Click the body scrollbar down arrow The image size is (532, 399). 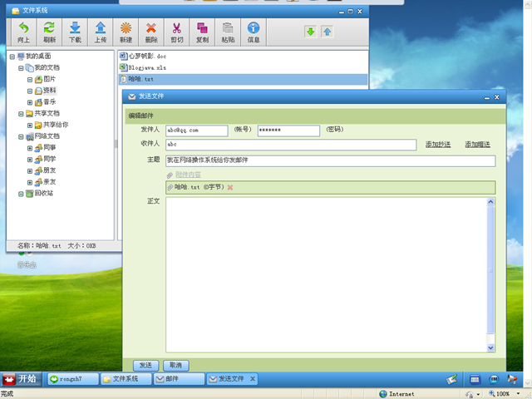tap(490, 347)
